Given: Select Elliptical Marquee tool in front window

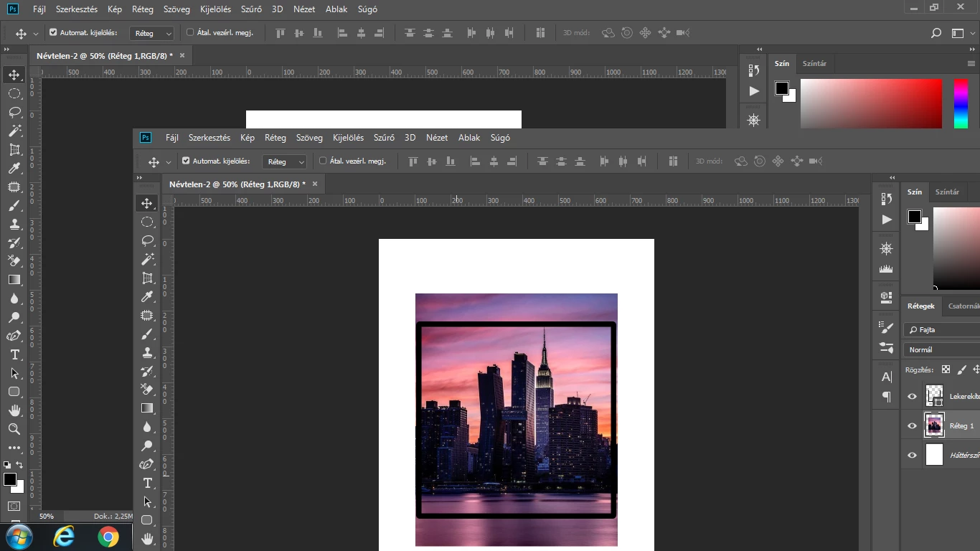Looking at the screenshot, I should pos(147,222).
